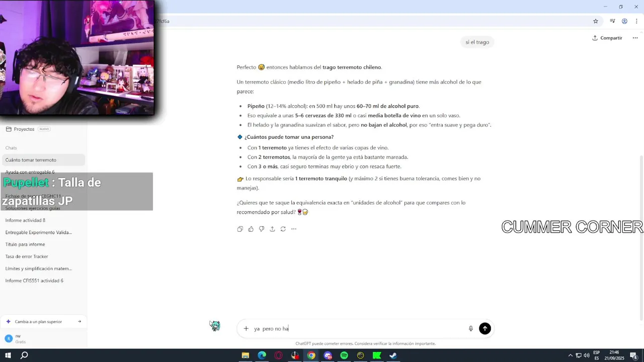Screen dimensions: 644x362
Task: Click heading '¿Cuántos puede tomar una persona?'
Action: 289,137
